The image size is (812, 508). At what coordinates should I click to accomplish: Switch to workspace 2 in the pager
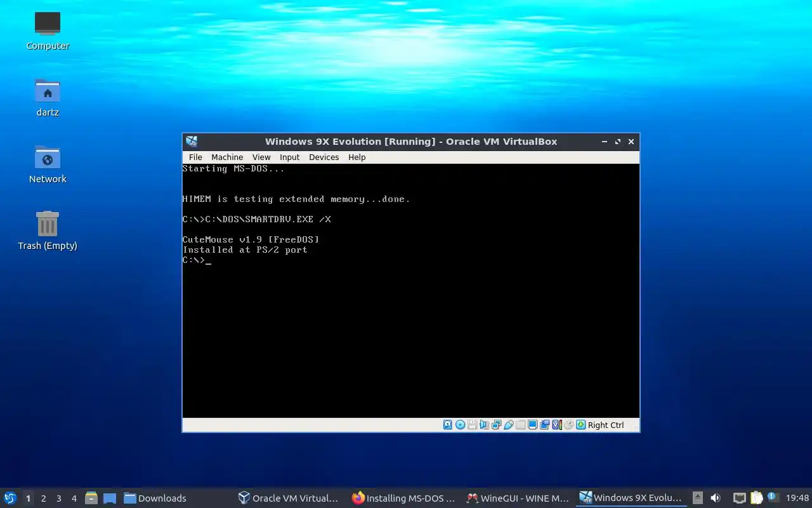43,498
